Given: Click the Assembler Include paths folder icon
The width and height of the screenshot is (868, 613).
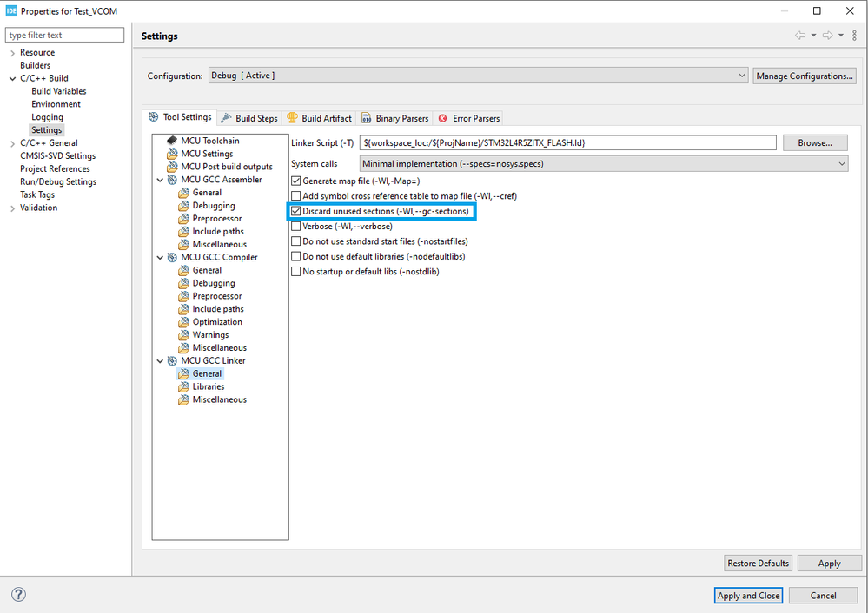Looking at the screenshot, I should (184, 231).
